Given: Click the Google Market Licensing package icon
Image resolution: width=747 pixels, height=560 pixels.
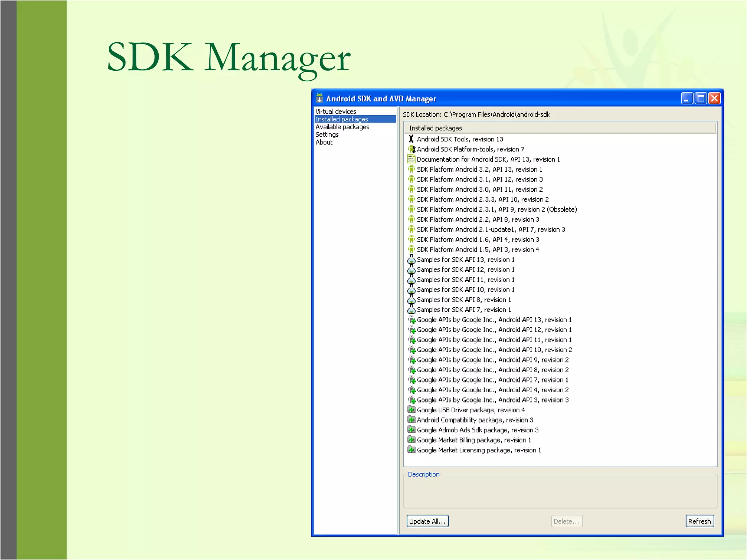Looking at the screenshot, I should (x=411, y=450).
